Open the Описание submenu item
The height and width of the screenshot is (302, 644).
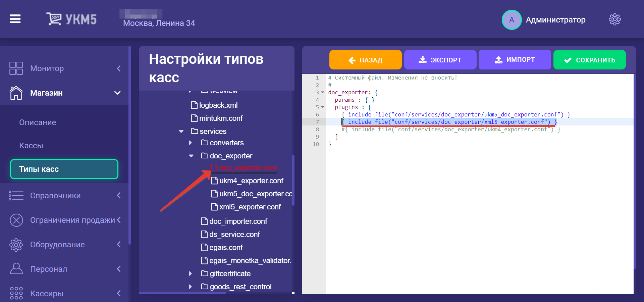pyautogui.click(x=38, y=122)
